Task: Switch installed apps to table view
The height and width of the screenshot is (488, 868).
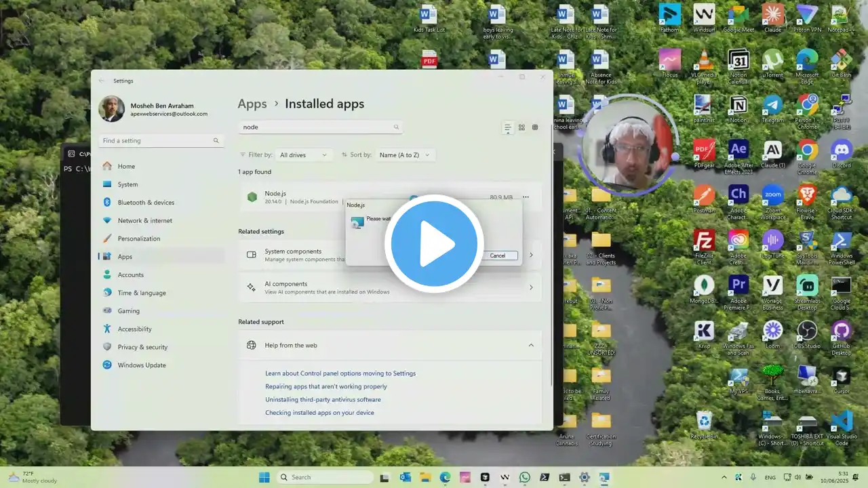Action: [x=535, y=127]
